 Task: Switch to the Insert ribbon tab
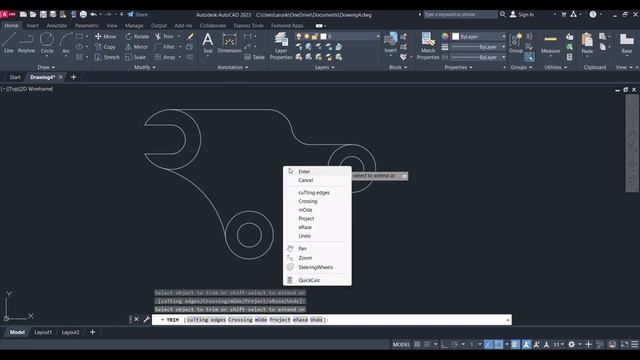tap(32, 25)
